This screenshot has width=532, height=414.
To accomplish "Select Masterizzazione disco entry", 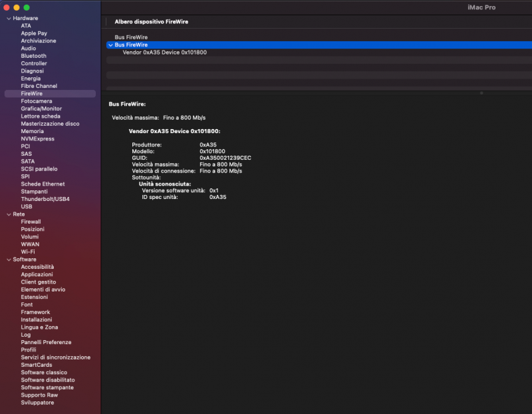I will pyautogui.click(x=50, y=124).
